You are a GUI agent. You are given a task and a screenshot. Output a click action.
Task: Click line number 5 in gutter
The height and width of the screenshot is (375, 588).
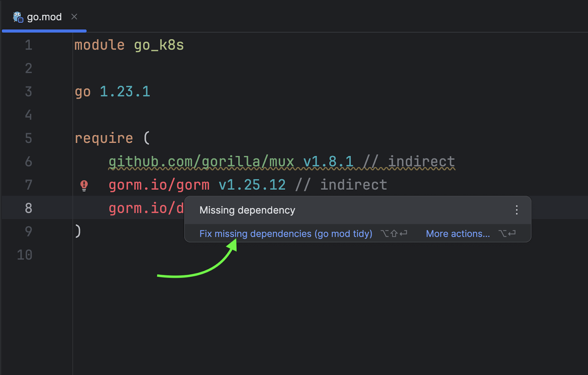click(x=28, y=138)
